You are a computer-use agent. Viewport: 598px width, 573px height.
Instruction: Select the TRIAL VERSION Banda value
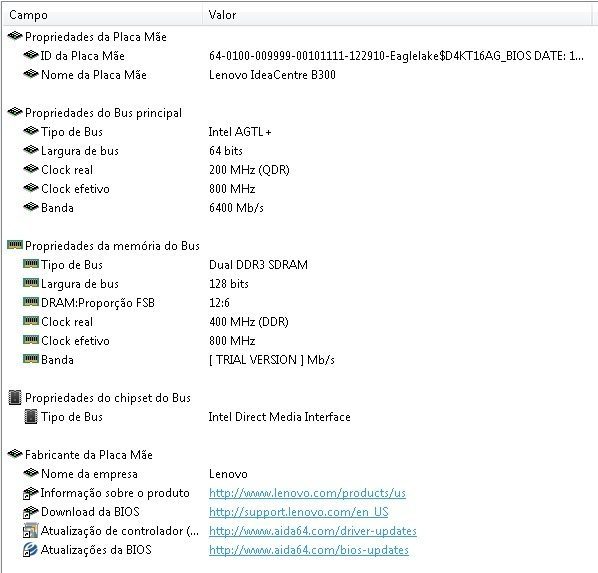coord(272,360)
